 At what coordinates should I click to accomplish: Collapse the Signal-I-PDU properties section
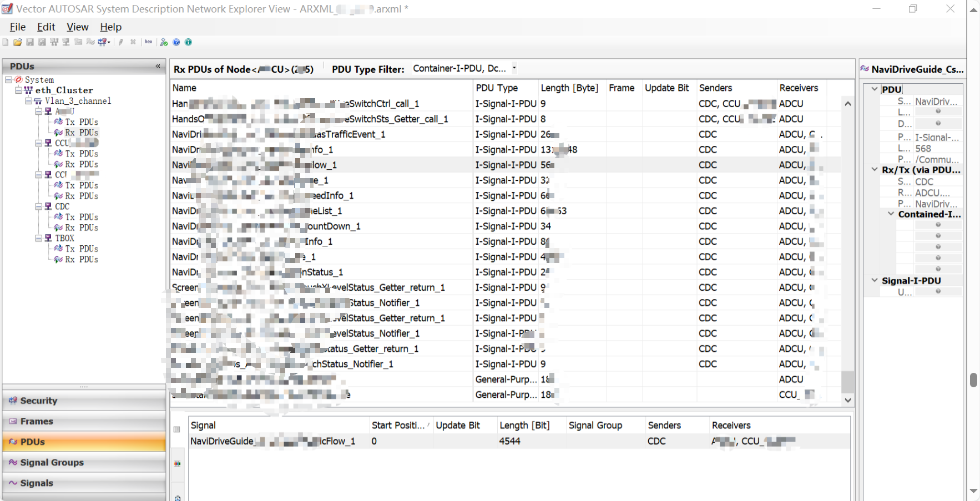pos(875,281)
